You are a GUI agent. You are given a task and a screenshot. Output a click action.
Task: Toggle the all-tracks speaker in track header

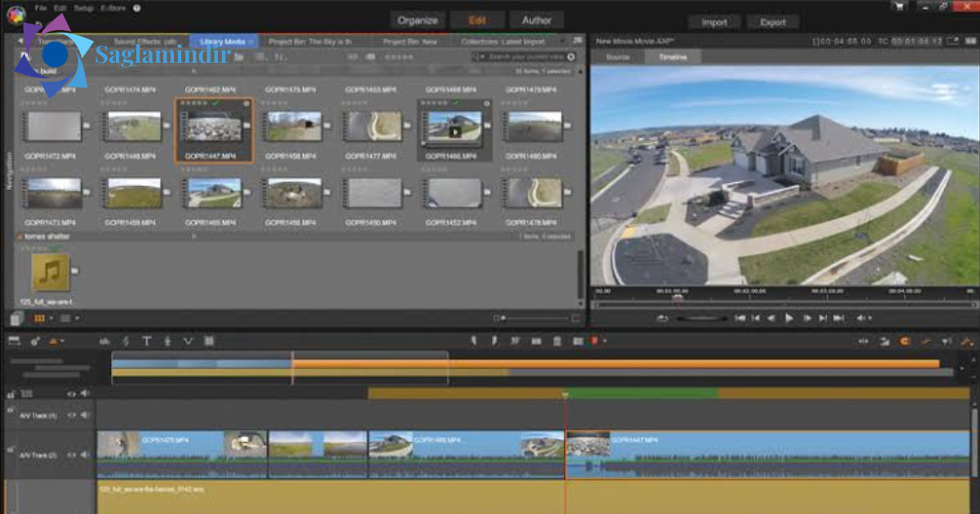[85, 393]
